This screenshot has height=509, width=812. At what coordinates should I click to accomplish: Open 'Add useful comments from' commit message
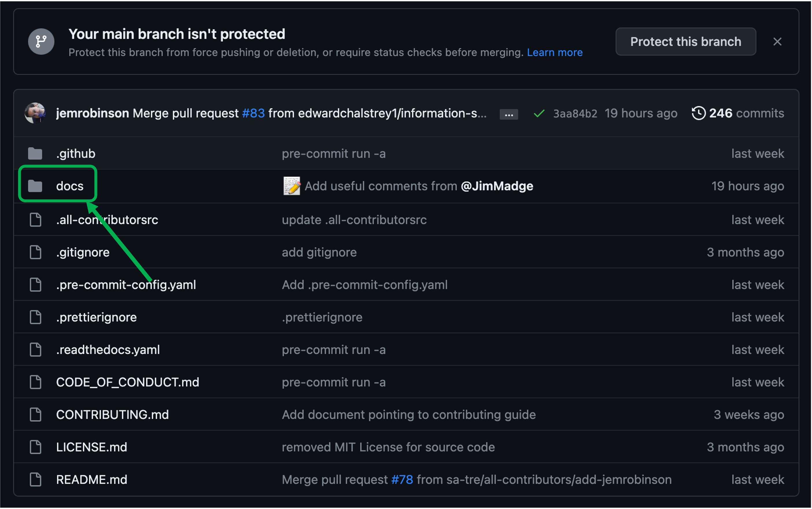pyautogui.click(x=381, y=186)
